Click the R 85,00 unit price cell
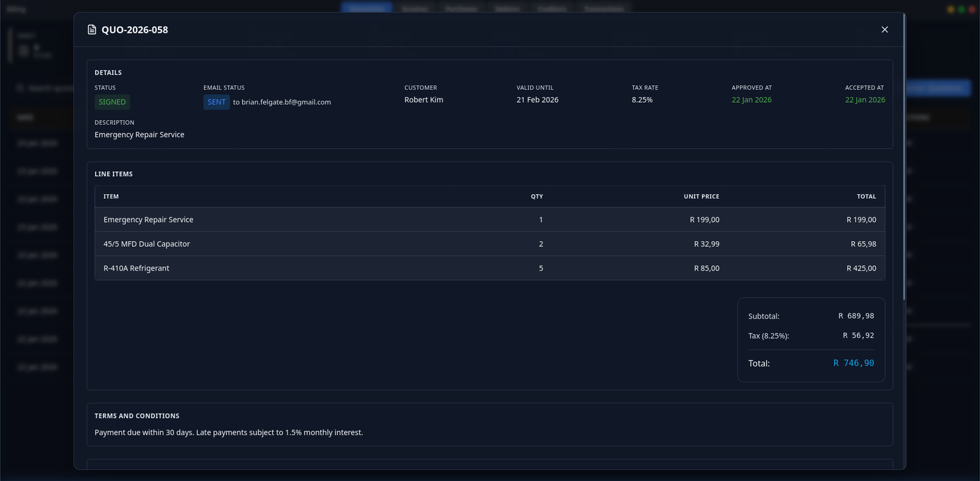Viewport: 980px width, 481px height. [706, 268]
